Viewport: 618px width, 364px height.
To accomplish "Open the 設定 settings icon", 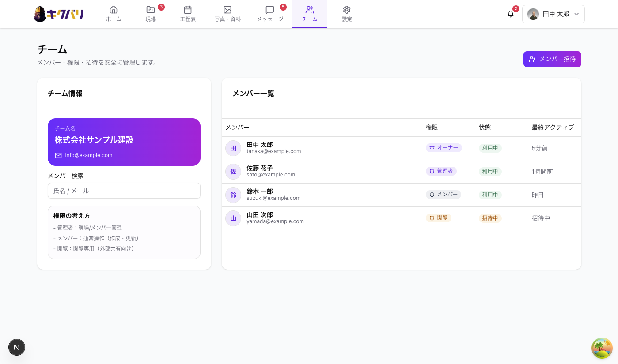I will tap(347, 14).
